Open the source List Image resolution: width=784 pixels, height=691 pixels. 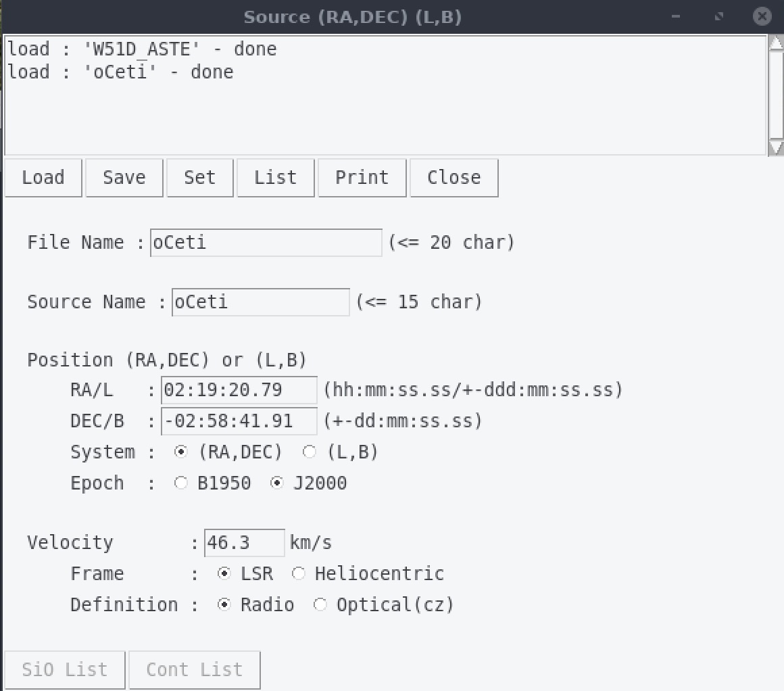(275, 178)
